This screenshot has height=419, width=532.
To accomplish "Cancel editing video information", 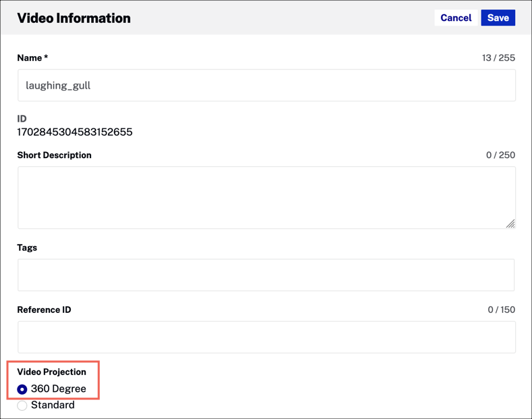I will pos(456,18).
